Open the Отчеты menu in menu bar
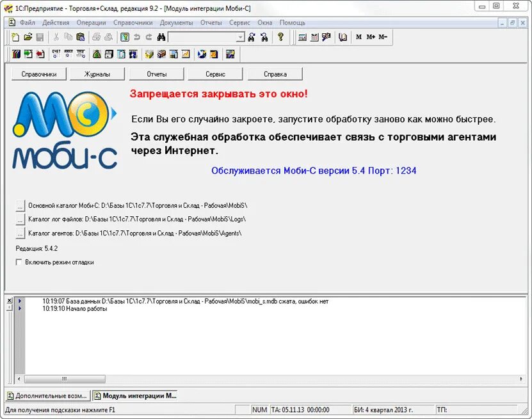532x419 pixels. (x=211, y=23)
